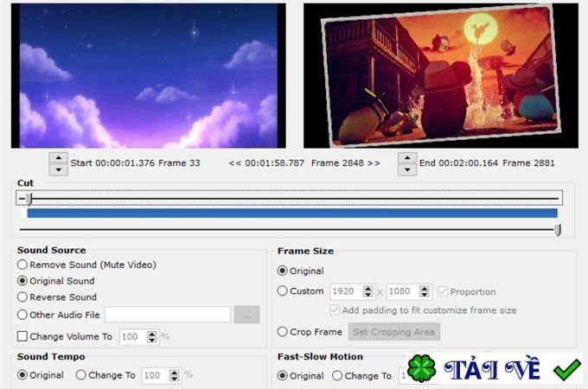588x389 pixels.
Task: Click the Cut end slider handle
Action: pos(558,230)
